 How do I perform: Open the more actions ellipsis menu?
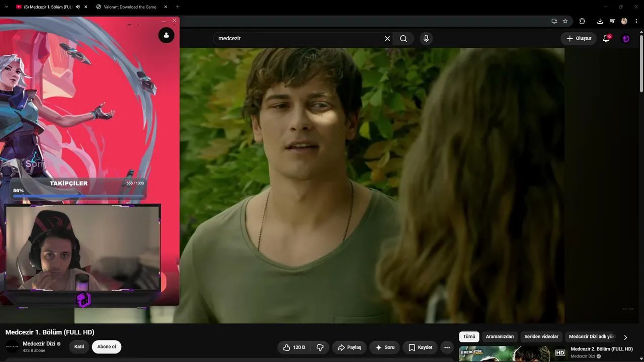pyautogui.click(x=447, y=347)
